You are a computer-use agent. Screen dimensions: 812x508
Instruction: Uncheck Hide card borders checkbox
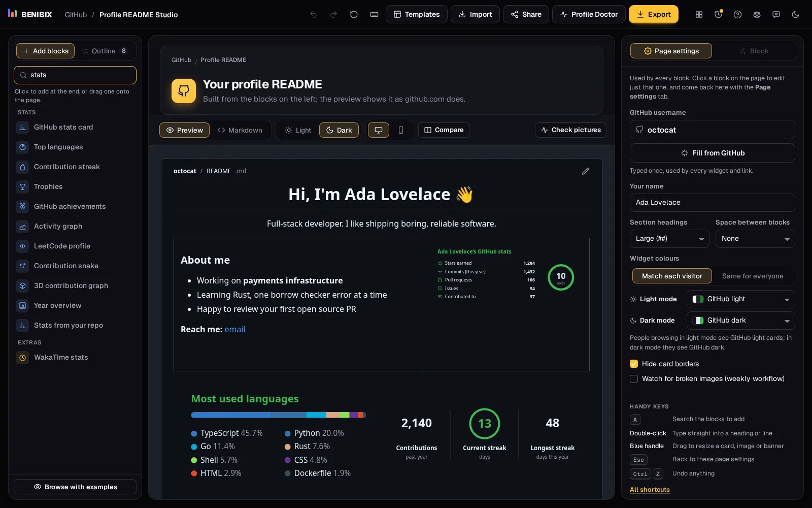(634, 364)
